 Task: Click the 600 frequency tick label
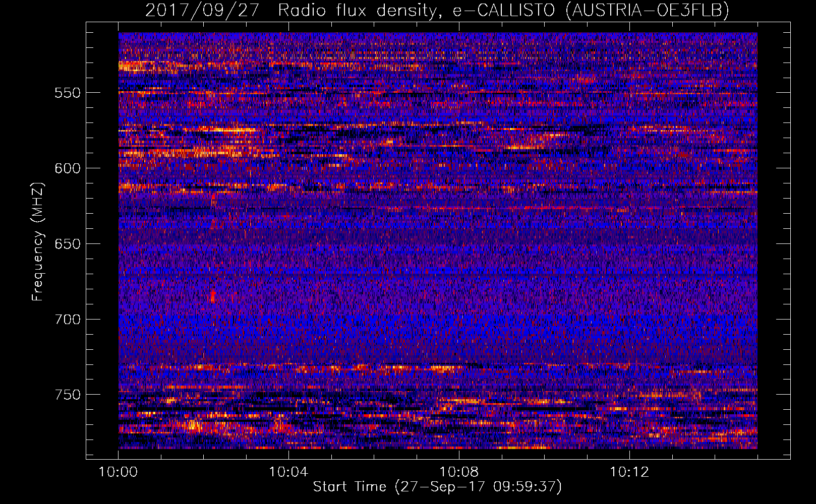[68, 168]
